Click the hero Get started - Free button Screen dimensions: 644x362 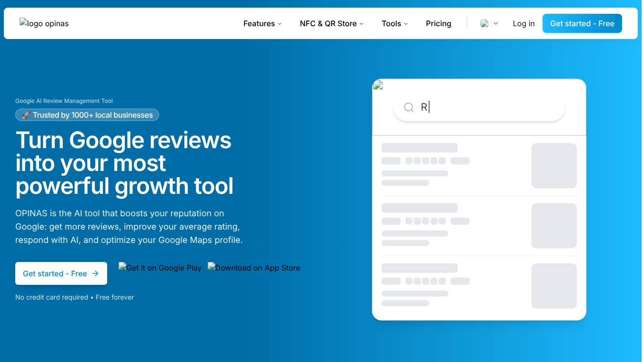pos(61,273)
